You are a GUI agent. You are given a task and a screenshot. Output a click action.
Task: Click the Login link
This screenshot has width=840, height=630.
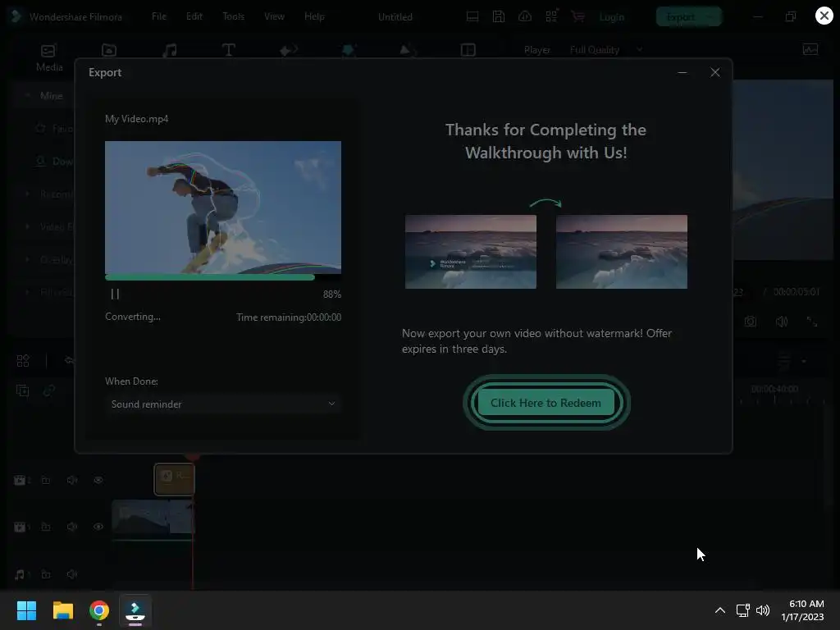612,17
